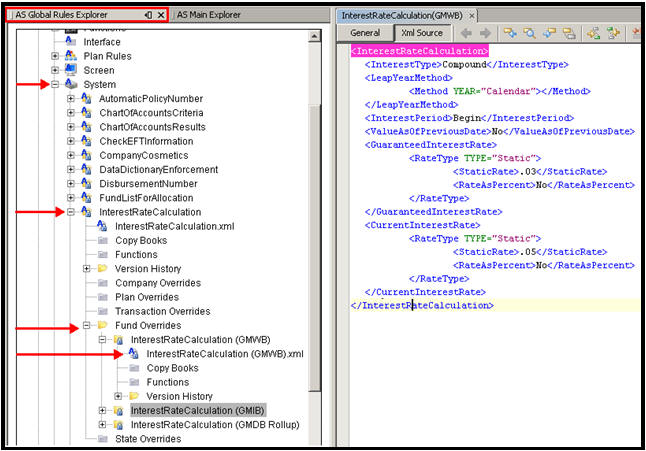This screenshot has height=451, width=646.
Task: Expand the CheckEFTInformation node
Action: click(x=70, y=141)
